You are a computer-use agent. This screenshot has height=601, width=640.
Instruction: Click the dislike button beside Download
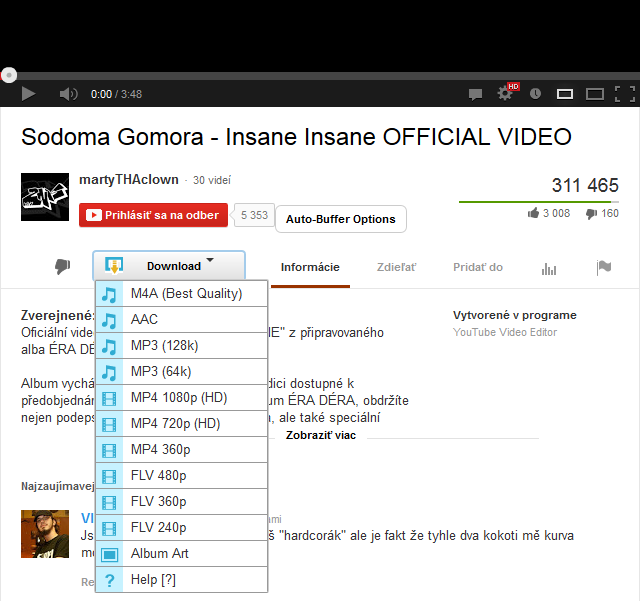[x=62, y=267]
